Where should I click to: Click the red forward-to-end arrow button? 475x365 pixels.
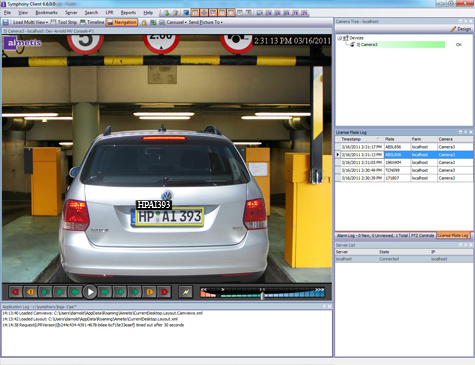tap(164, 292)
